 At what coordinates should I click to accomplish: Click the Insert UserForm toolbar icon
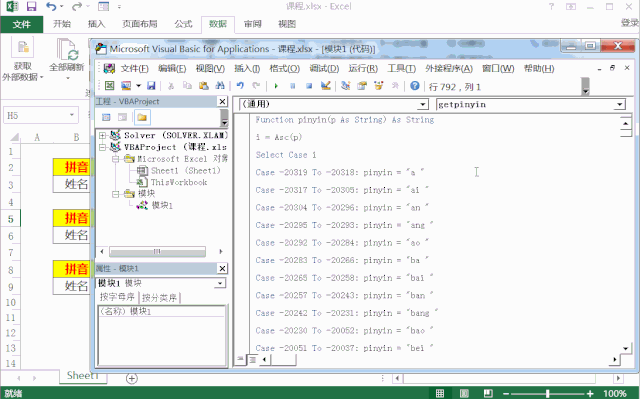(126, 86)
